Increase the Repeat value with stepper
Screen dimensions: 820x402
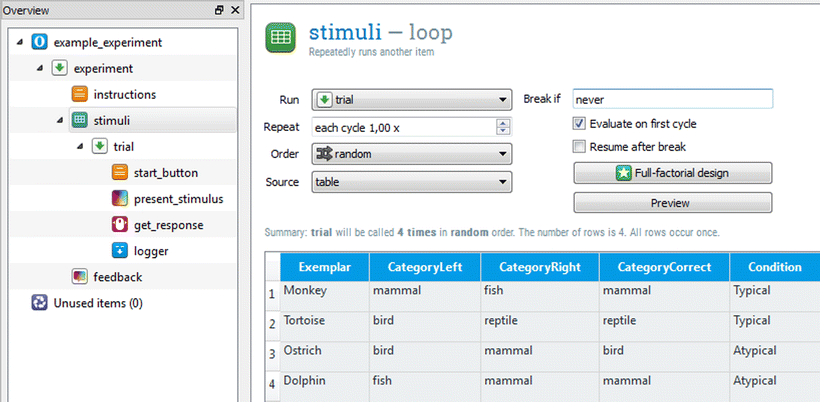[503, 123]
